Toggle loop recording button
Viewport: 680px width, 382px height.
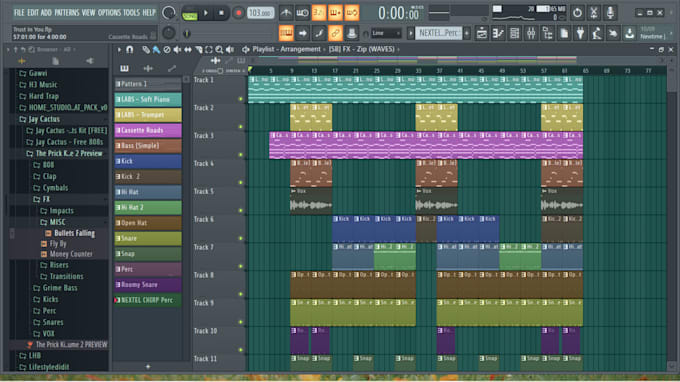(352, 13)
